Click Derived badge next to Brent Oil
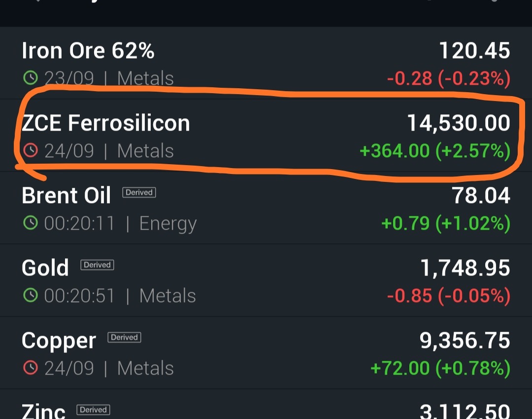The height and width of the screenshot is (419, 532). click(139, 193)
